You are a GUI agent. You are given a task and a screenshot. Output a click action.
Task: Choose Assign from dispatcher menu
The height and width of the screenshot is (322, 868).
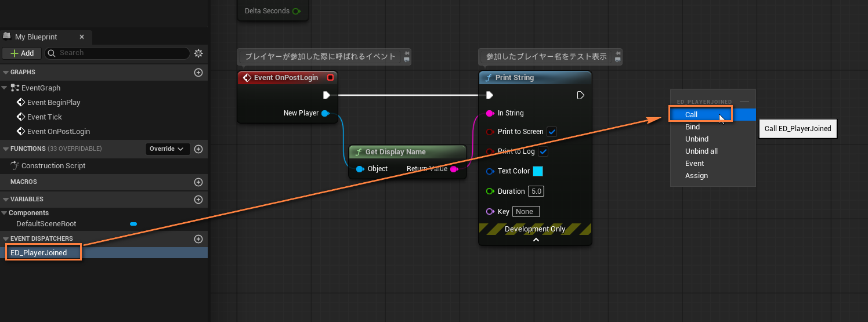pyautogui.click(x=713, y=175)
